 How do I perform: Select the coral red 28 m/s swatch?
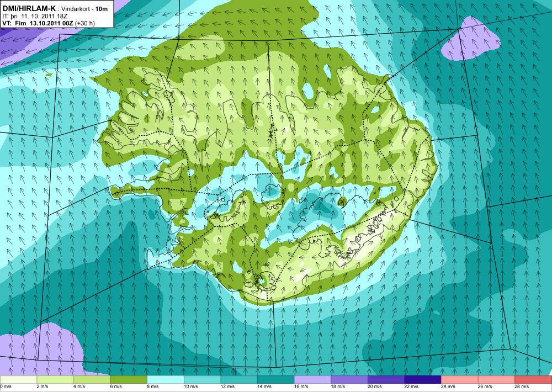533,380
